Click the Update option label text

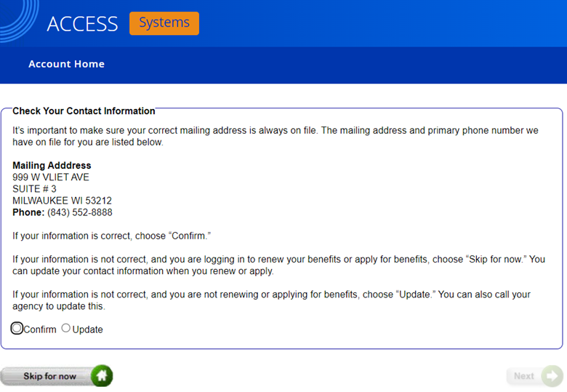[x=88, y=329]
